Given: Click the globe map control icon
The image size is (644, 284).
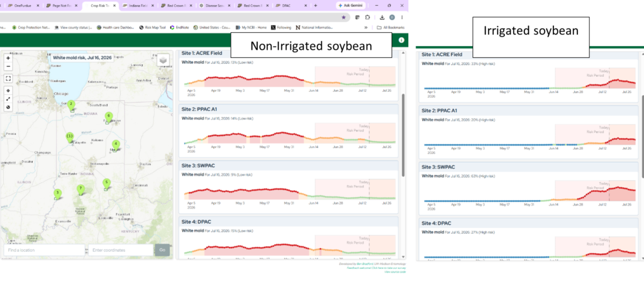Looking at the screenshot, I should [8, 107].
